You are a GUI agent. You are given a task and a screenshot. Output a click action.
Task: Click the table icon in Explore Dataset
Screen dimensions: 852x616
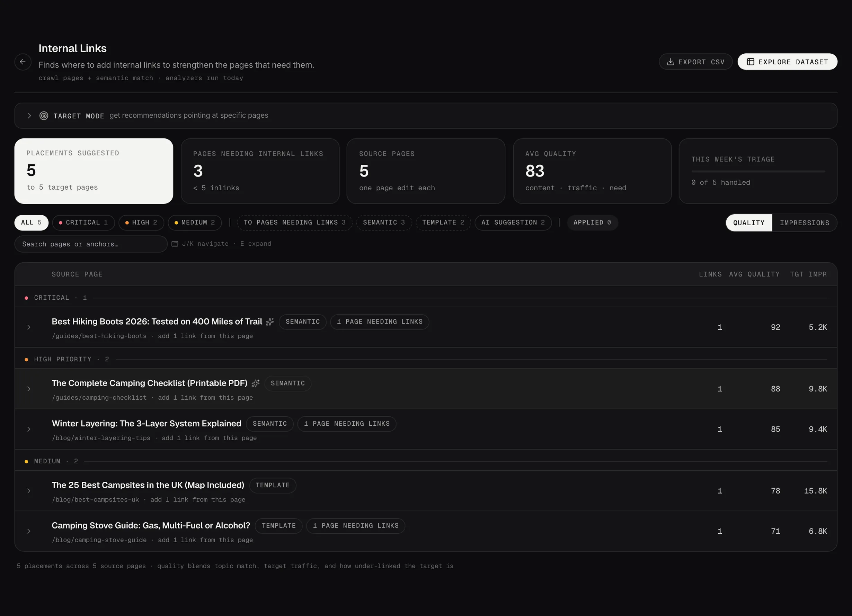tap(750, 62)
